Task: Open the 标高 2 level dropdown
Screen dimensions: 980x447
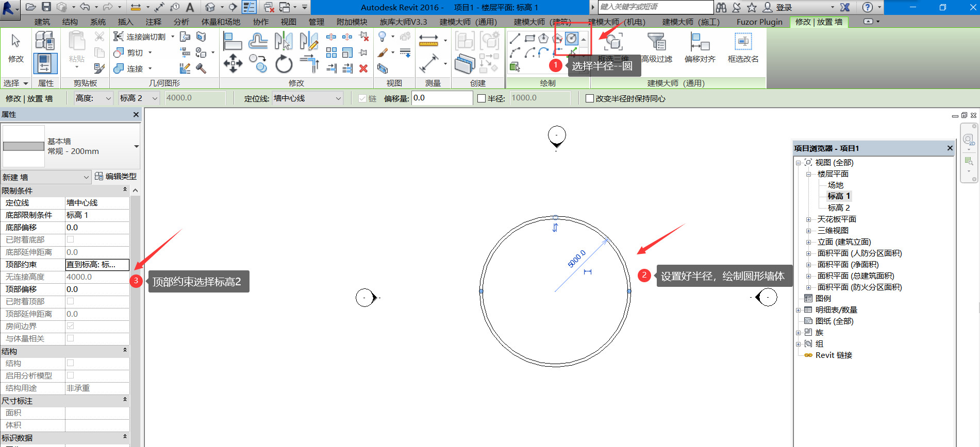Action: (x=139, y=98)
